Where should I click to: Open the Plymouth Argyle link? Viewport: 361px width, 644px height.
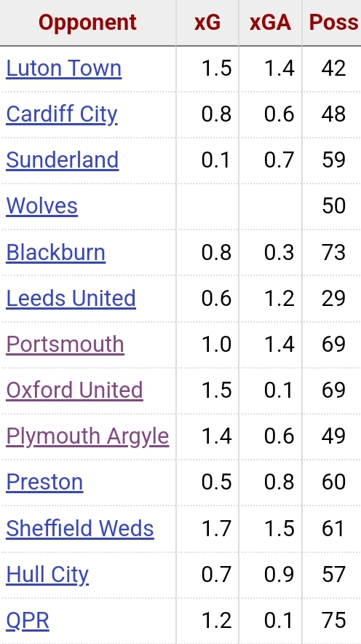point(87,436)
